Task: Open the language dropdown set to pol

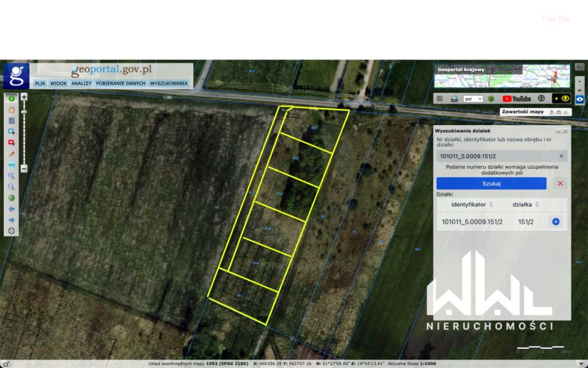Action: coord(473,98)
